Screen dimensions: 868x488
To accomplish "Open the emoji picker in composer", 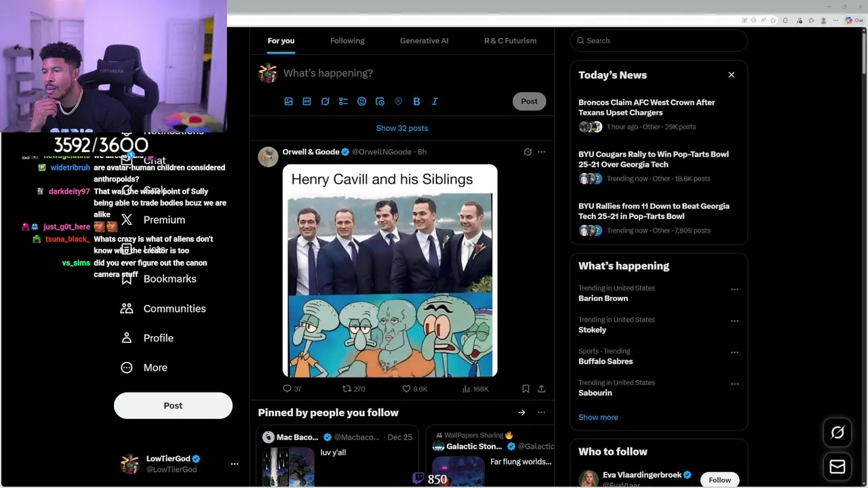I will tap(361, 101).
